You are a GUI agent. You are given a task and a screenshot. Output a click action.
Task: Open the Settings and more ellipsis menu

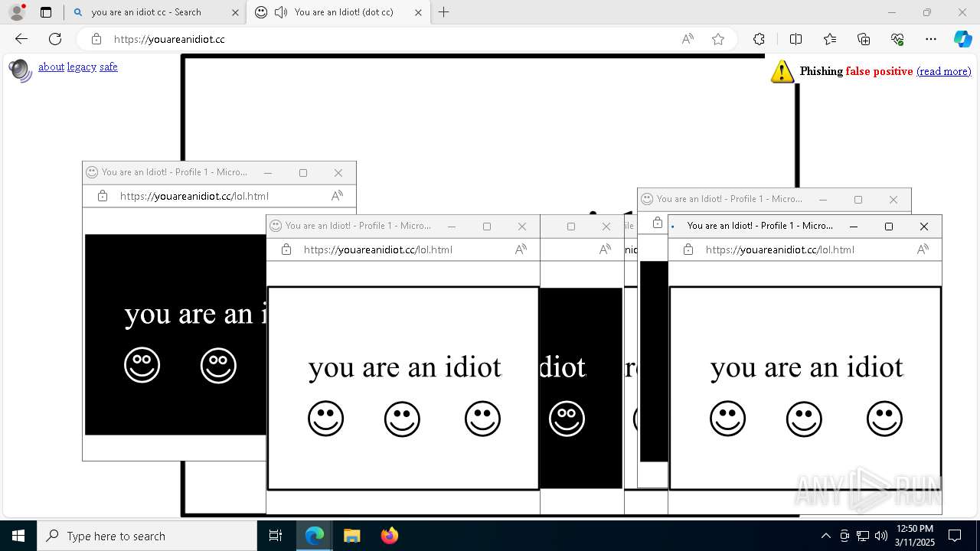click(931, 39)
